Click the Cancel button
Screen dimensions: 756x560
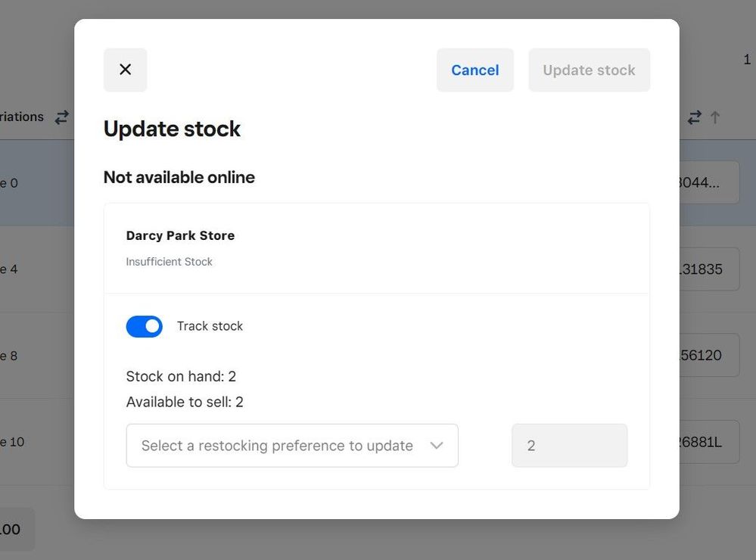474,70
